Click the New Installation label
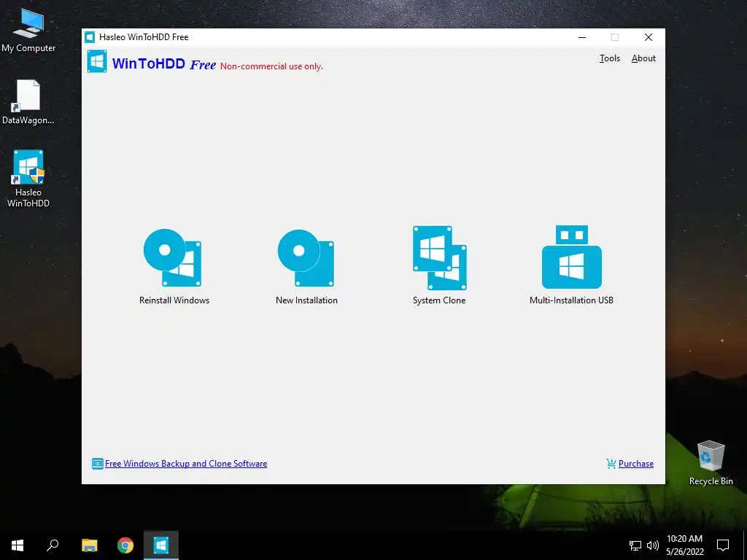 [x=306, y=300]
